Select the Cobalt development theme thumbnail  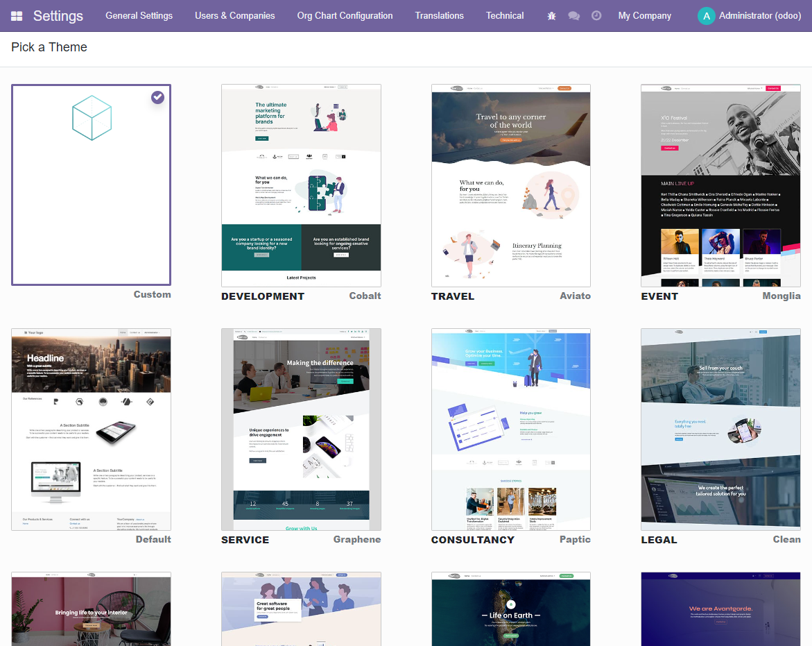(x=302, y=185)
